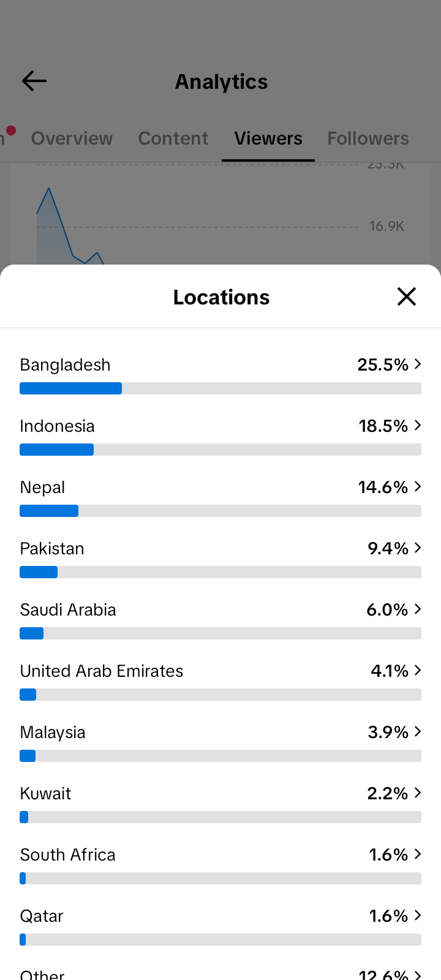Select the Viewers tab
This screenshot has width=441, height=980.
(268, 138)
